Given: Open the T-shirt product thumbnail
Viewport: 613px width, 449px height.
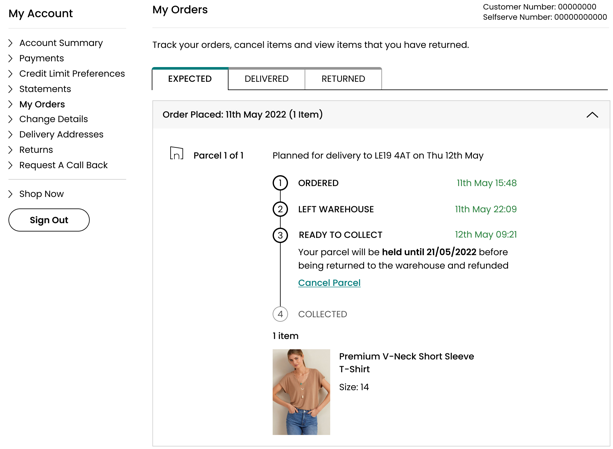Looking at the screenshot, I should [301, 392].
